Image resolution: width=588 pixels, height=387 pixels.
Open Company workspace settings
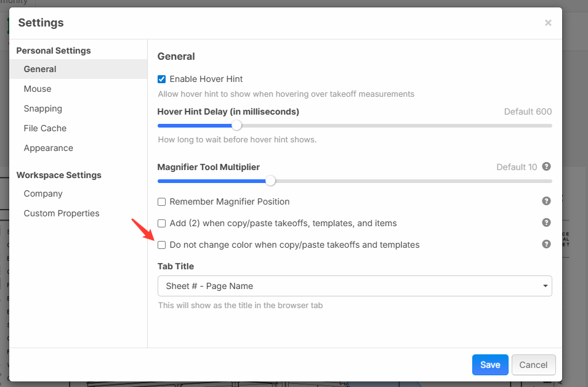(43, 193)
